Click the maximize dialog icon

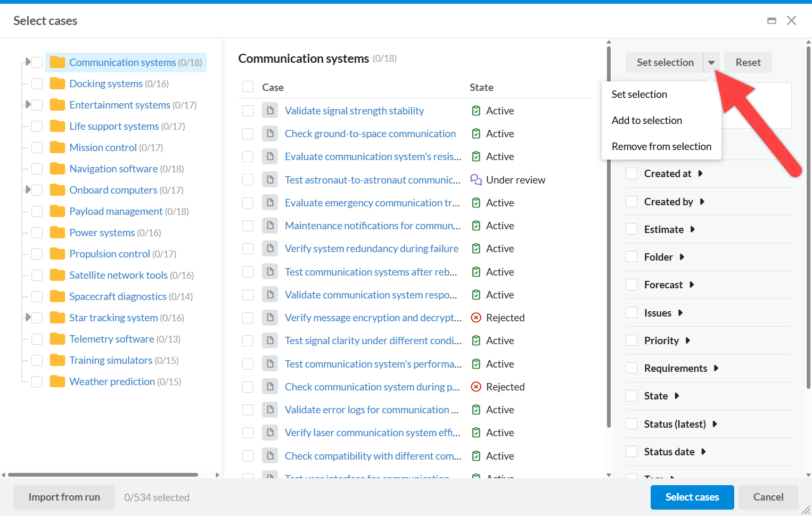click(772, 21)
